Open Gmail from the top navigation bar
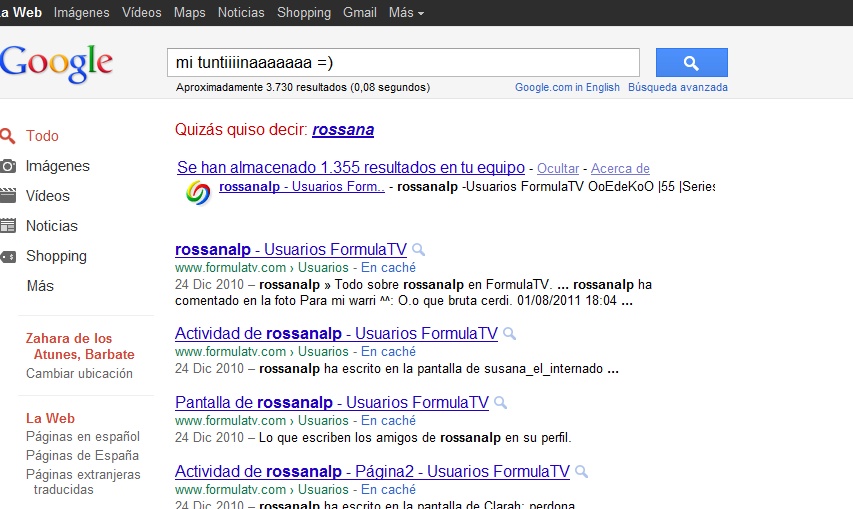The image size is (853, 509). tap(359, 13)
